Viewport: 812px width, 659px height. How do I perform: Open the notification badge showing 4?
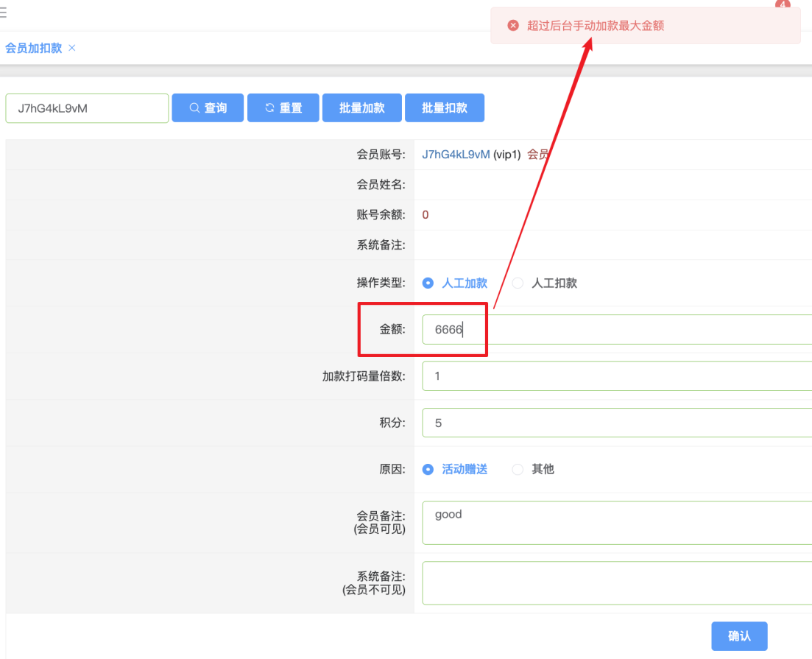click(x=783, y=4)
